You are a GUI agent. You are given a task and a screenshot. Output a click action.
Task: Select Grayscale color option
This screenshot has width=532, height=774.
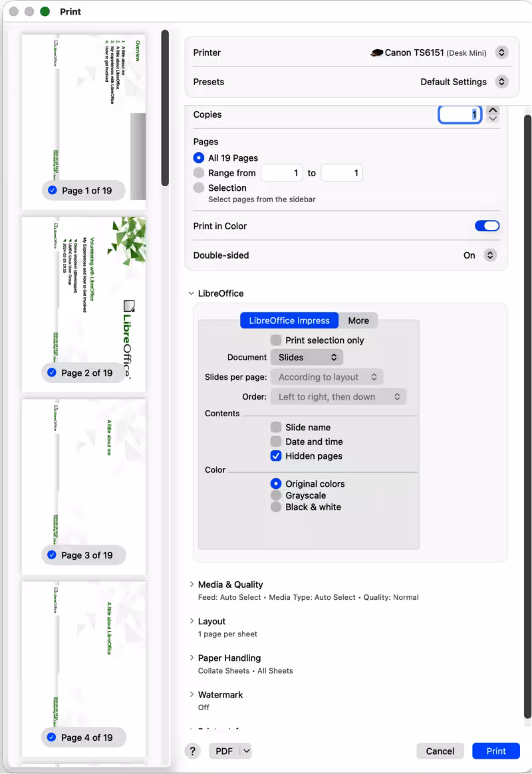pos(276,495)
